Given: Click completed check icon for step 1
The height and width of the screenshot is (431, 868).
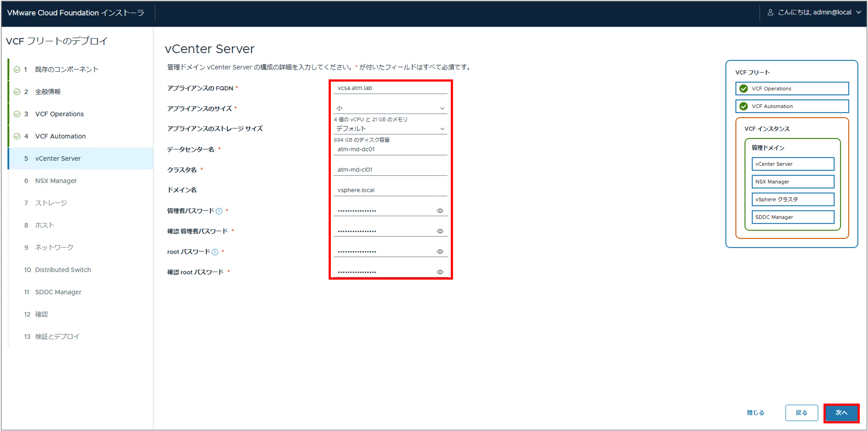Looking at the screenshot, I should 17,69.
